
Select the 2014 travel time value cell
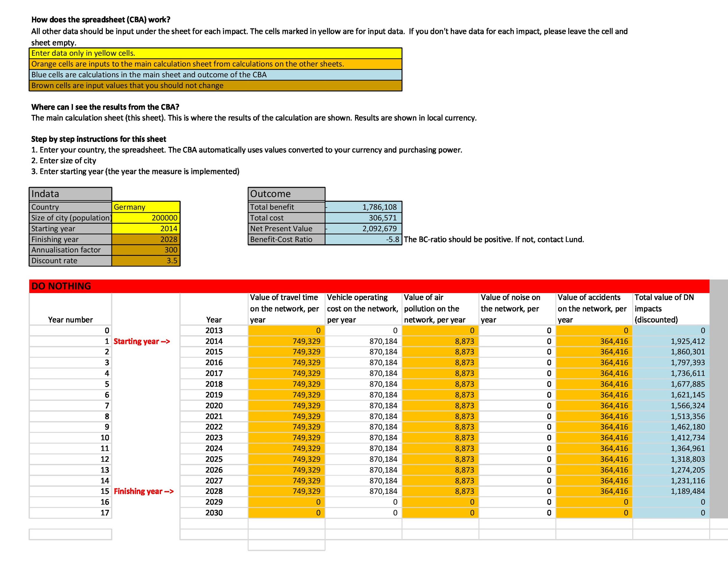click(x=286, y=341)
